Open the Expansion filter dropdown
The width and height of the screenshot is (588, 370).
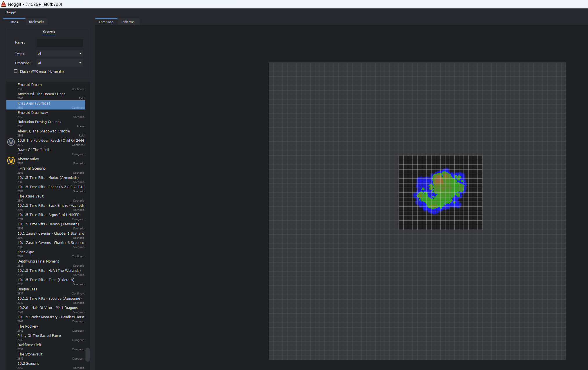tap(60, 63)
